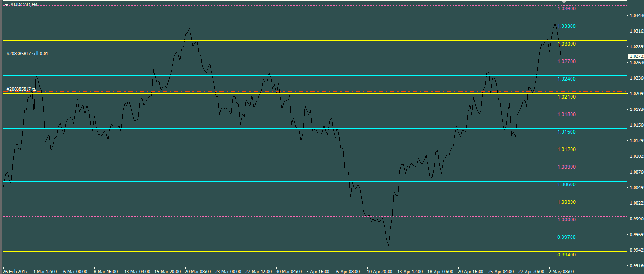The width and height of the screenshot is (644, 274).
Task: Click the 20 Mar 08:00 time axis label
Action: coord(198,272)
